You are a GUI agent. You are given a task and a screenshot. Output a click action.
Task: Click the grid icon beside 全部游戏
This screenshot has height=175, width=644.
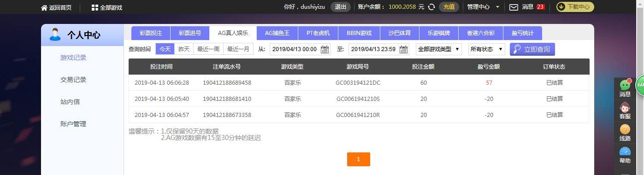[x=95, y=7]
